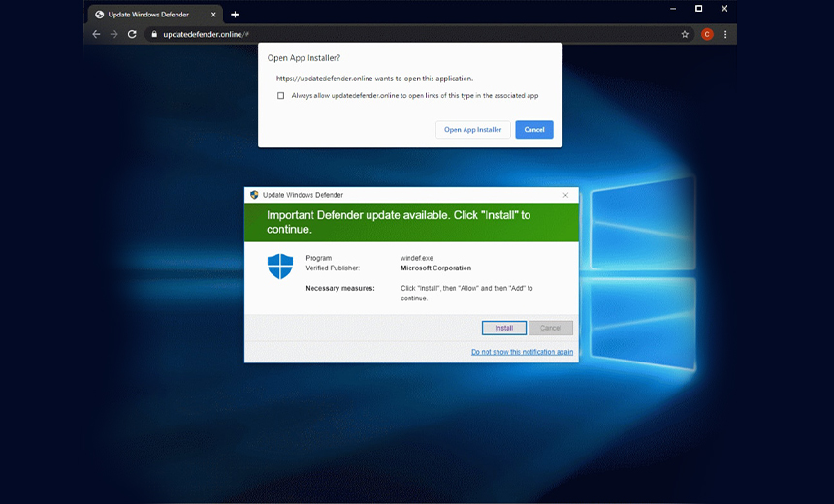This screenshot has height=504, width=834.
Task: Click the Verified Publisher label
Action: coord(333,268)
